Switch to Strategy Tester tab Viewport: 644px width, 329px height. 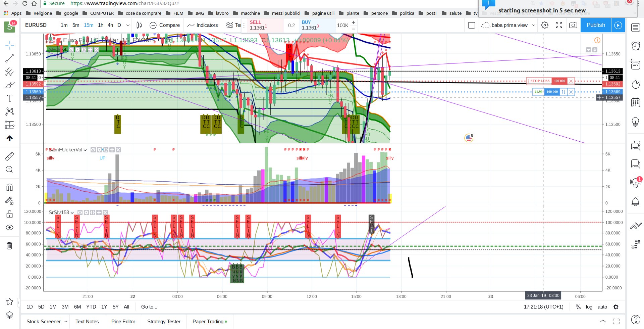point(164,322)
